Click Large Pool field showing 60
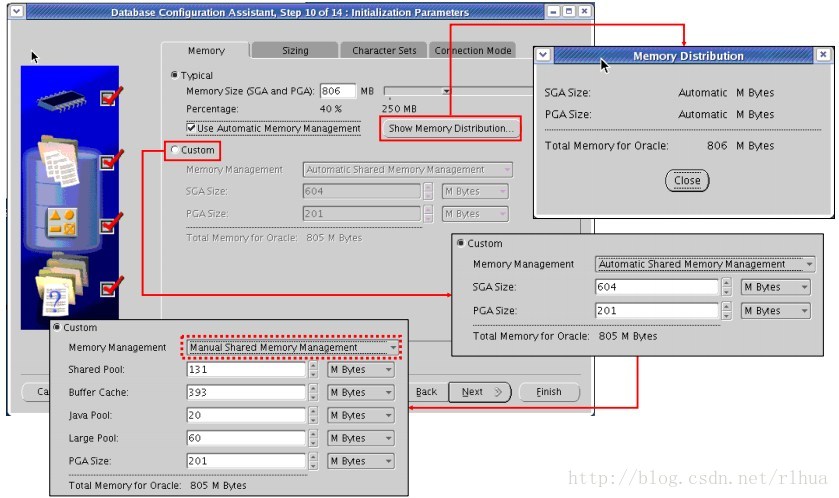839x498 pixels. pos(246,438)
